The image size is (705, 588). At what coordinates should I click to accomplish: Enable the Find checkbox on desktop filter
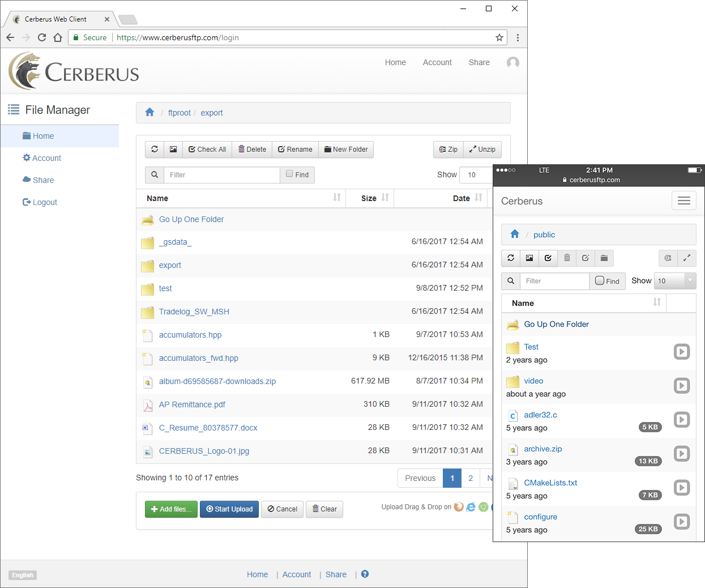289,174
